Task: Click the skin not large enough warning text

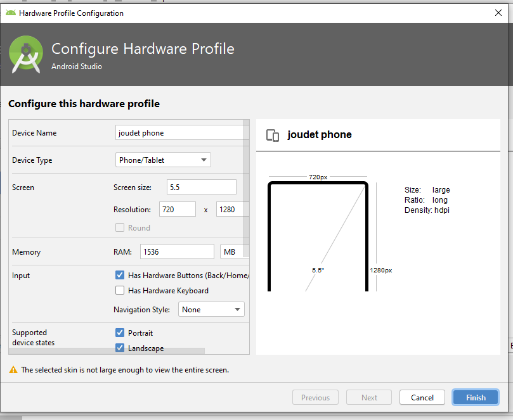Action: coord(125,370)
